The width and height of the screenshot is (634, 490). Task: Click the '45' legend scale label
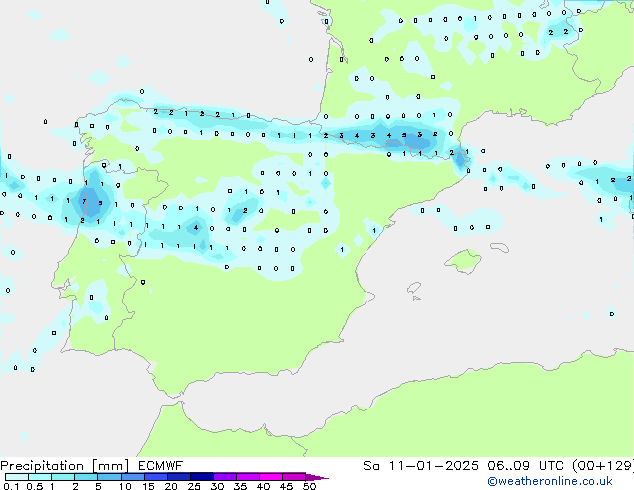(286, 486)
